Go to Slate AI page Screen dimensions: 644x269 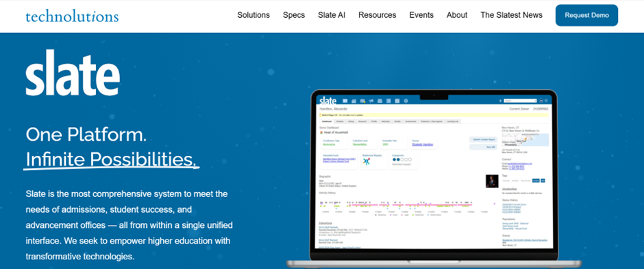click(x=332, y=15)
